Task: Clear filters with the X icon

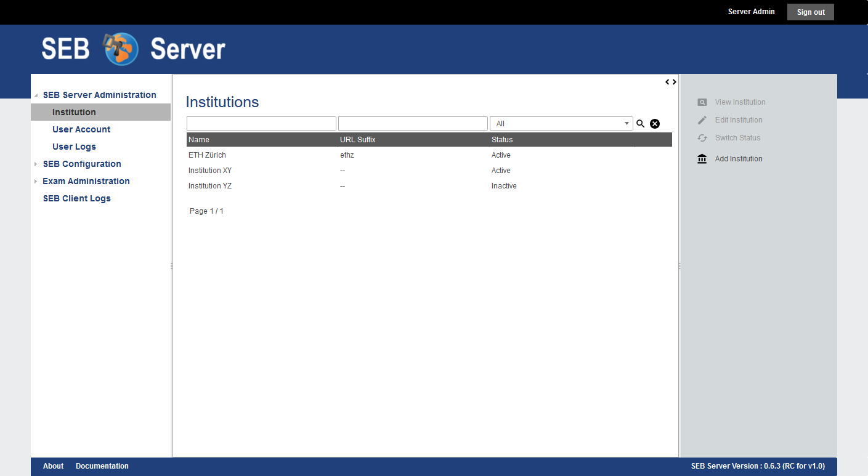Action: (655, 124)
